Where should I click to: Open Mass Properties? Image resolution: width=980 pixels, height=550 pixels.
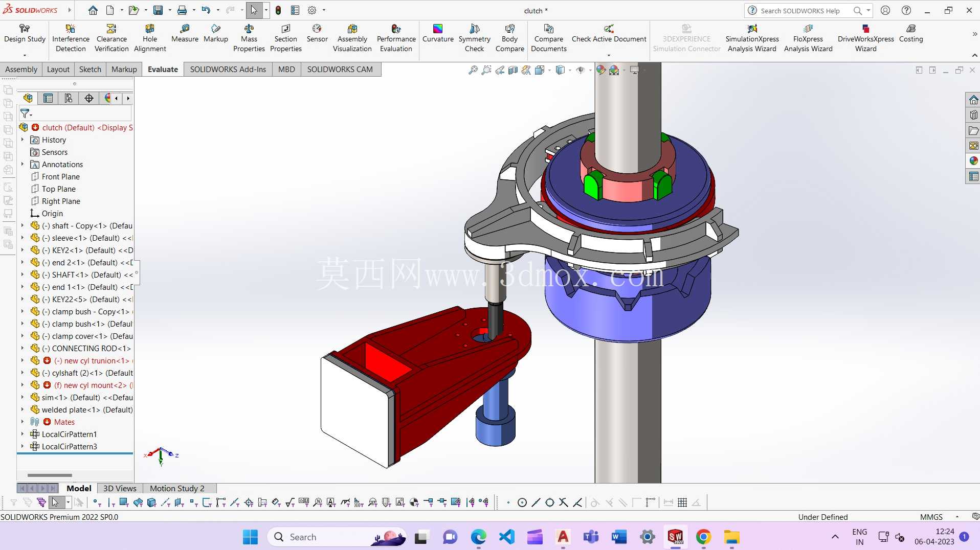coord(249,38)
